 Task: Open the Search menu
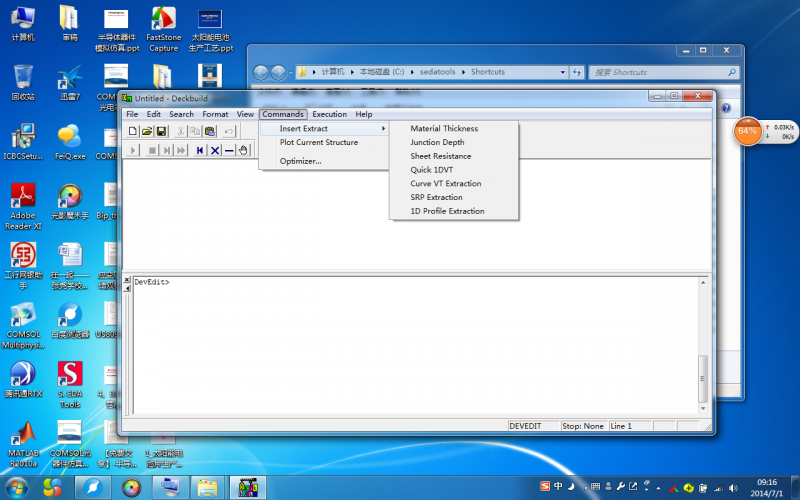[181, 114]
